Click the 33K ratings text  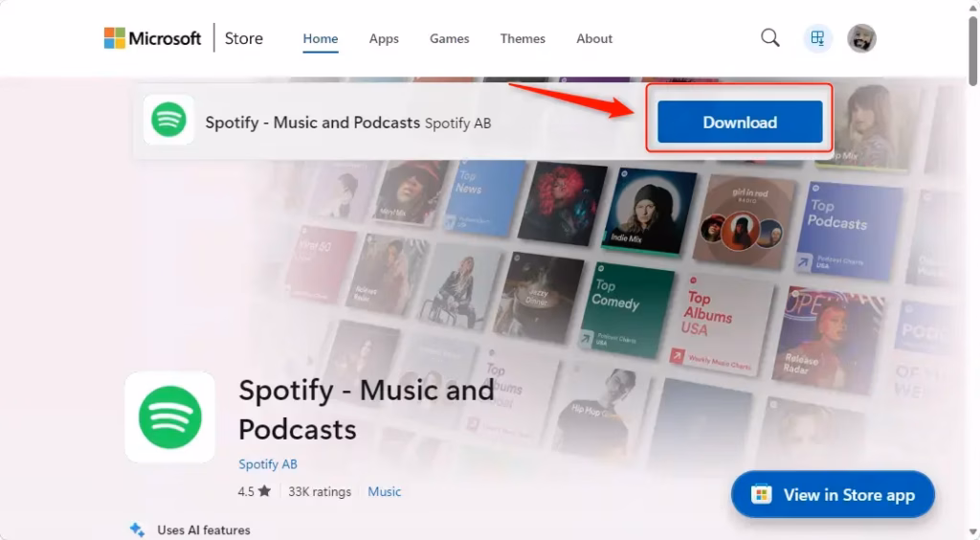320,492
